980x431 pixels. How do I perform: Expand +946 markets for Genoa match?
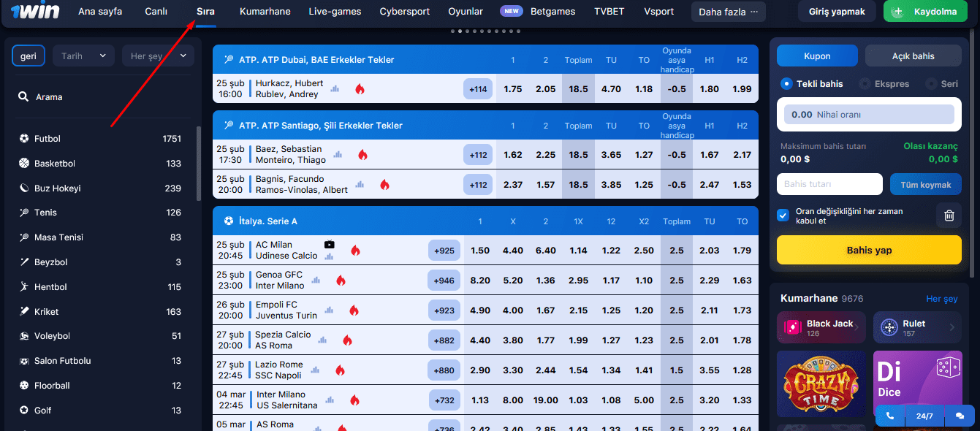pos(444,281)
